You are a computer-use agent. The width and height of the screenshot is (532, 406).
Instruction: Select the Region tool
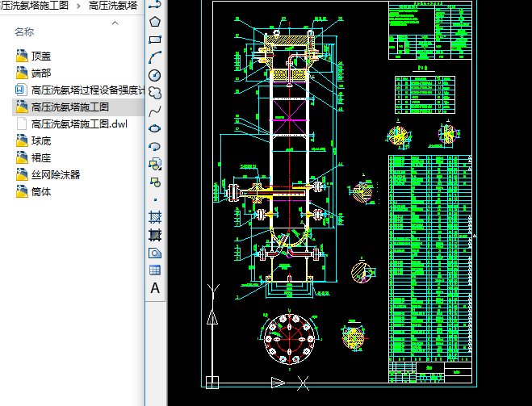pos(155,253)
